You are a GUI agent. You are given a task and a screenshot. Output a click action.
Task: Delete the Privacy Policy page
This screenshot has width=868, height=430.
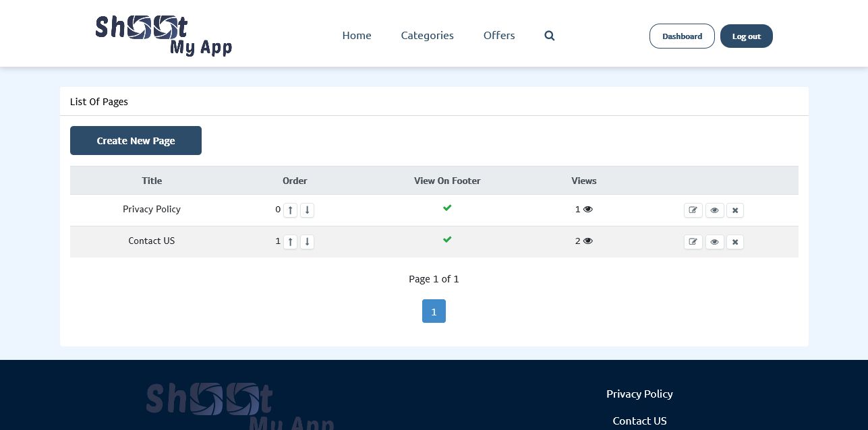735,210
